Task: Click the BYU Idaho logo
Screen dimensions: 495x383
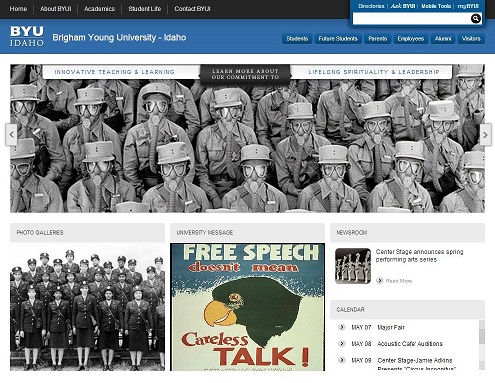Action: (x=27, y=36)
